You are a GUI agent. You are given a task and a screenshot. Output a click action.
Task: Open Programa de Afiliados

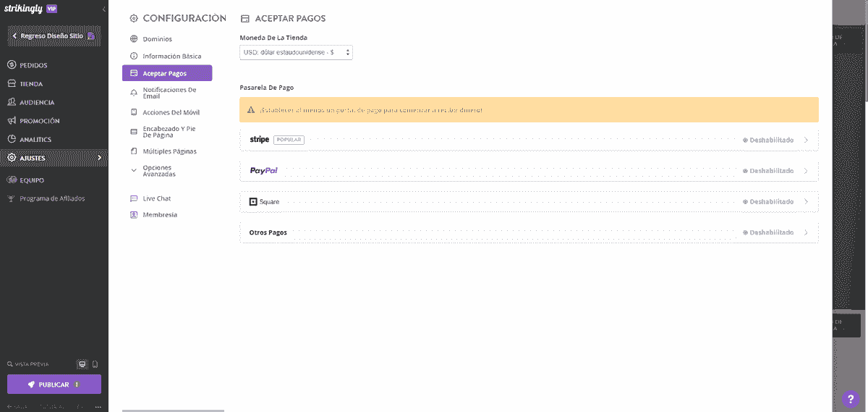51,198
